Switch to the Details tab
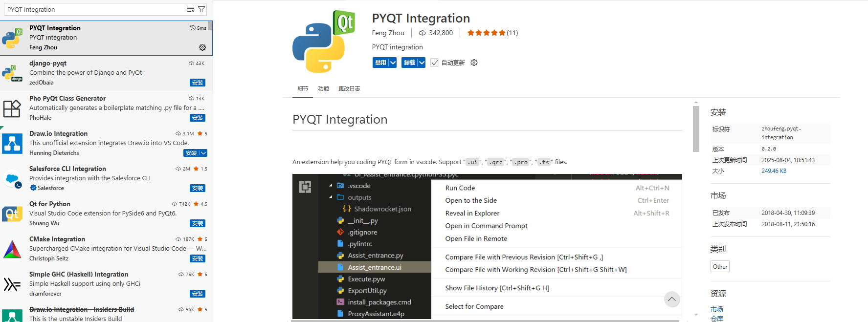Viewport: 868px width, 322px height. click(303, 88)
